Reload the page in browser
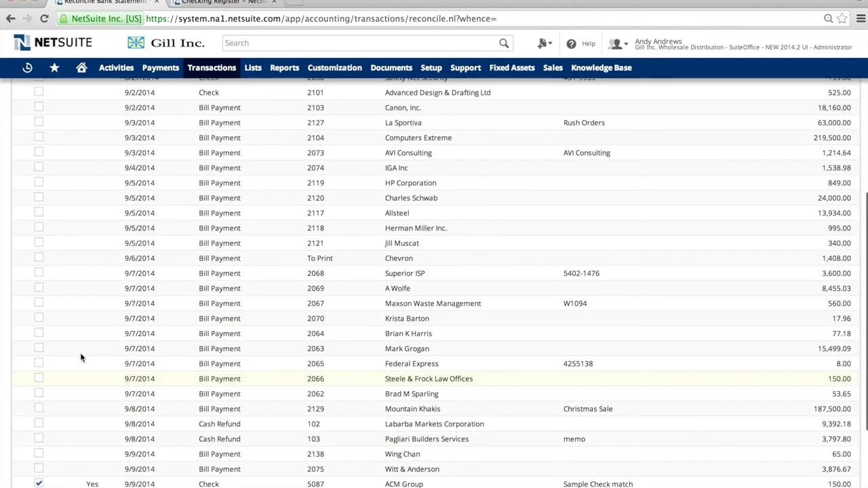Viewport: 868px width, 488px height. point(44,18)
